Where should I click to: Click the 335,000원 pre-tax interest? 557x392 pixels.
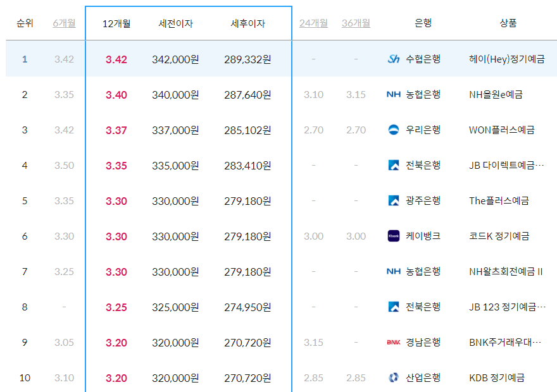pos(175,166)
